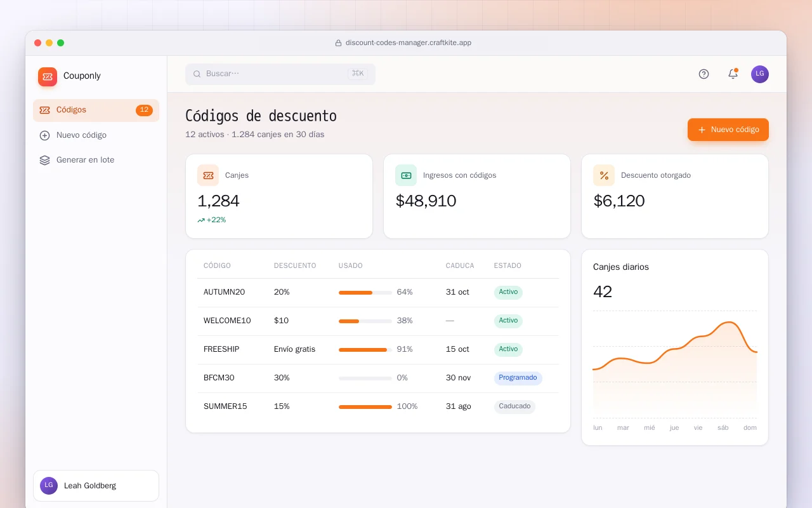Click the AUTUMN20 usage progress bar
812x508 pixels.
pos(365,293)
